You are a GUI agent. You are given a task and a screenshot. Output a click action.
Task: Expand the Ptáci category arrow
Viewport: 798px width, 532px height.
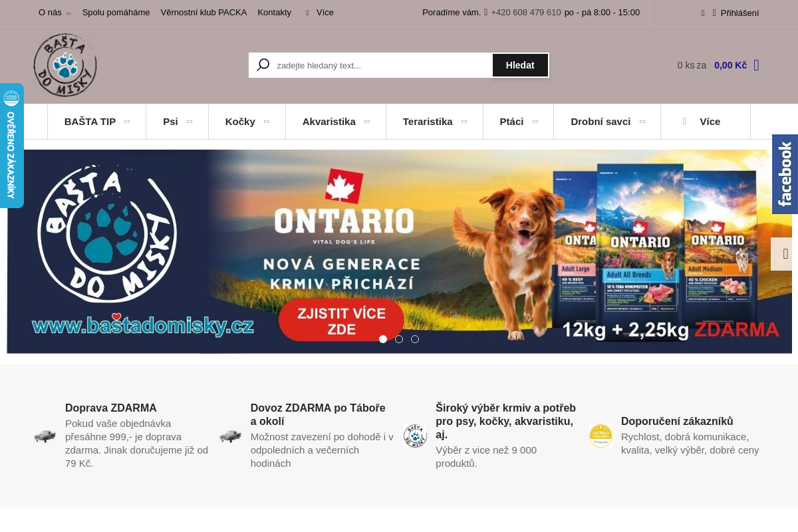pos(535,122)
